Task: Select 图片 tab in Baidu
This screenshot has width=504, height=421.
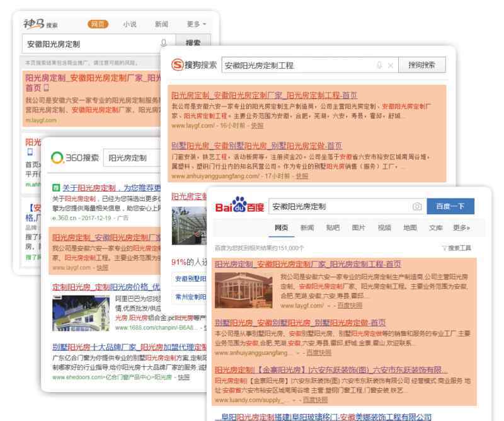Action: click(358, 228)
